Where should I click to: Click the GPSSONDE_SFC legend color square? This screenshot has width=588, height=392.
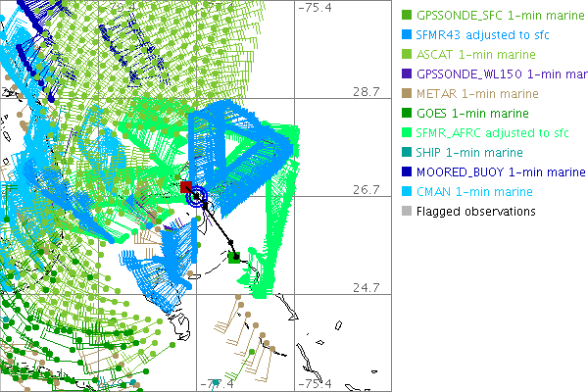[407, 15]
